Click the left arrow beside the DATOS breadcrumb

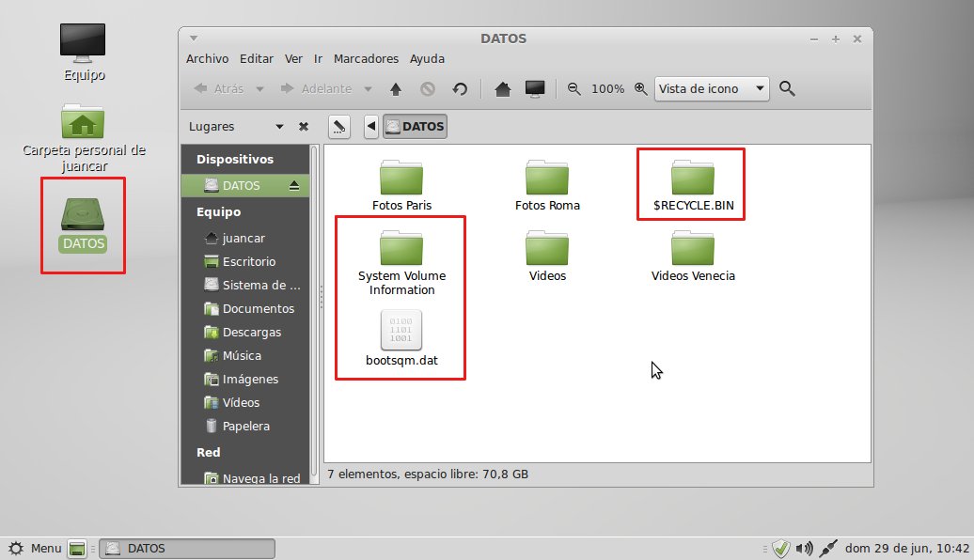369,126
